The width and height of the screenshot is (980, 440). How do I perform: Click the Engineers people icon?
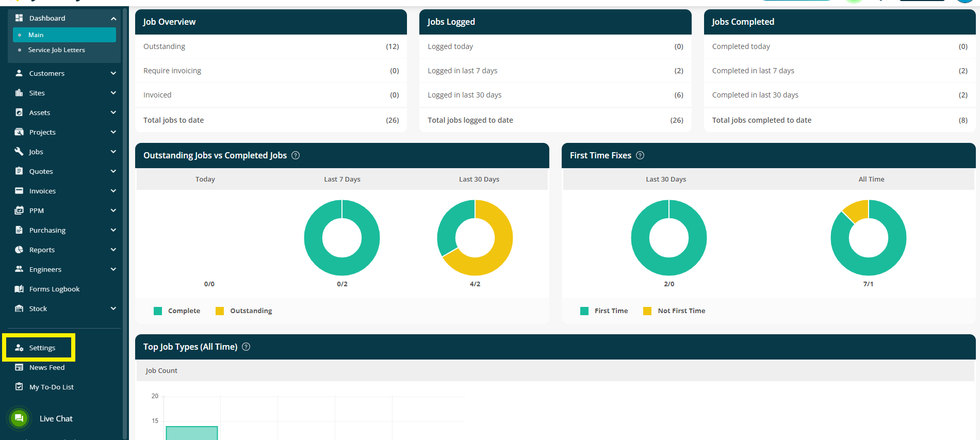(19, 269)
